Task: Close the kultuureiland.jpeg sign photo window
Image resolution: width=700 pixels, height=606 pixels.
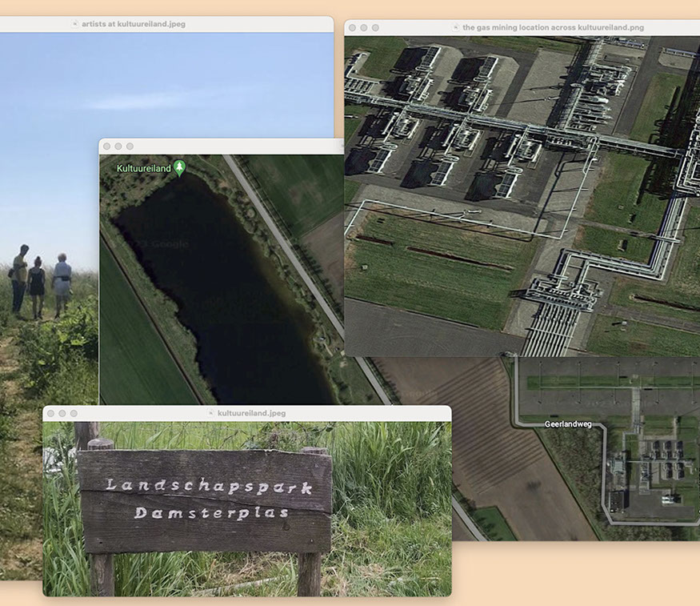Action: coord(50,413)
